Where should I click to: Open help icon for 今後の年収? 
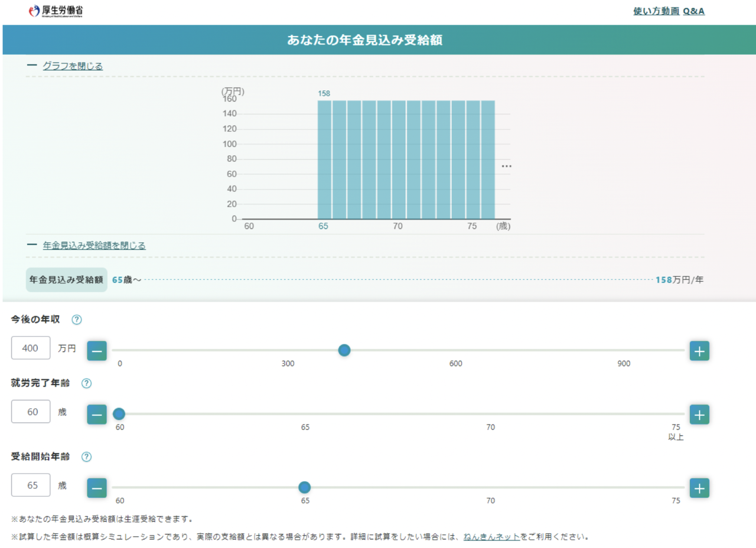point(77,319)
